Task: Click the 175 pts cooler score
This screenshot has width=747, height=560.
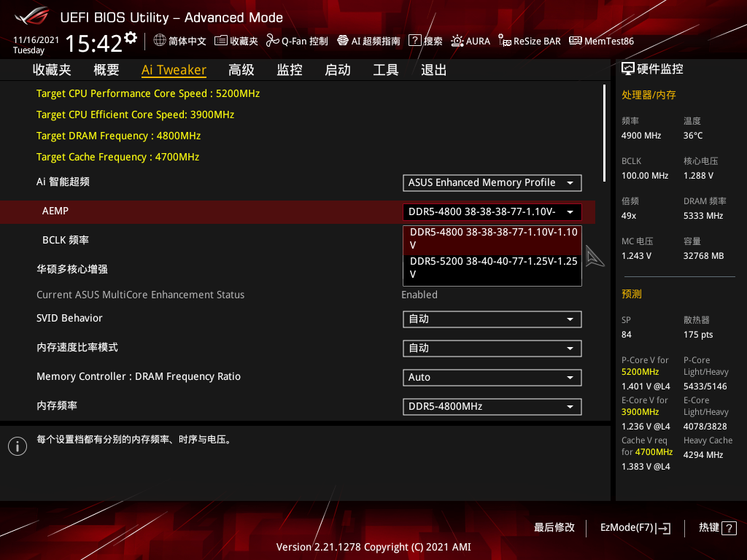Action: coord(698,335)
